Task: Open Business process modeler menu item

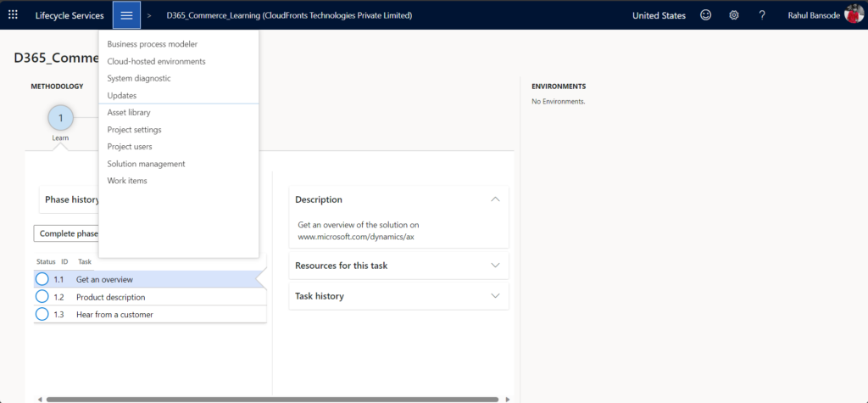Action: pos(153,44)
